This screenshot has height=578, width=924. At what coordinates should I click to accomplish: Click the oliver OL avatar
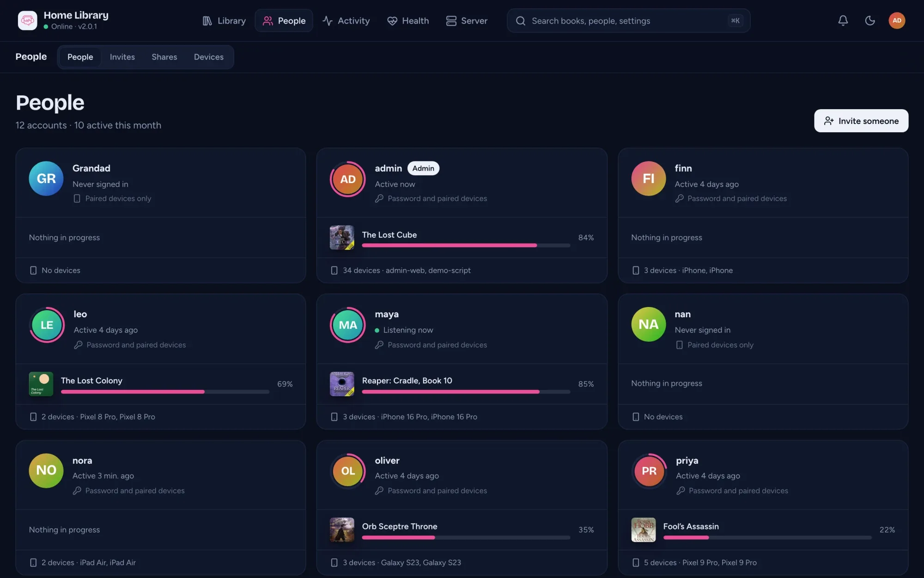(x=348, y=471)
